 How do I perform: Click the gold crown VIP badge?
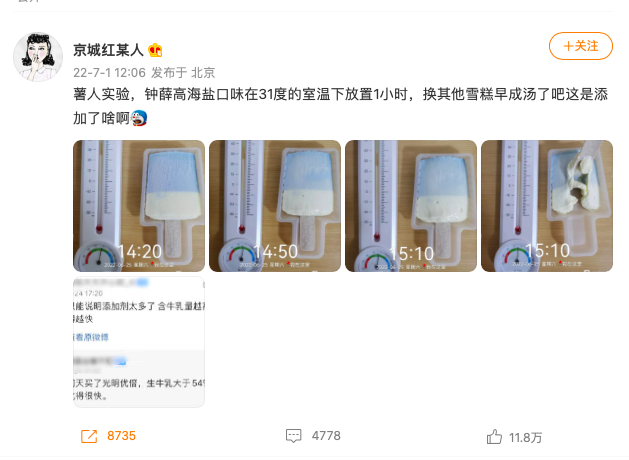(155, 50)
